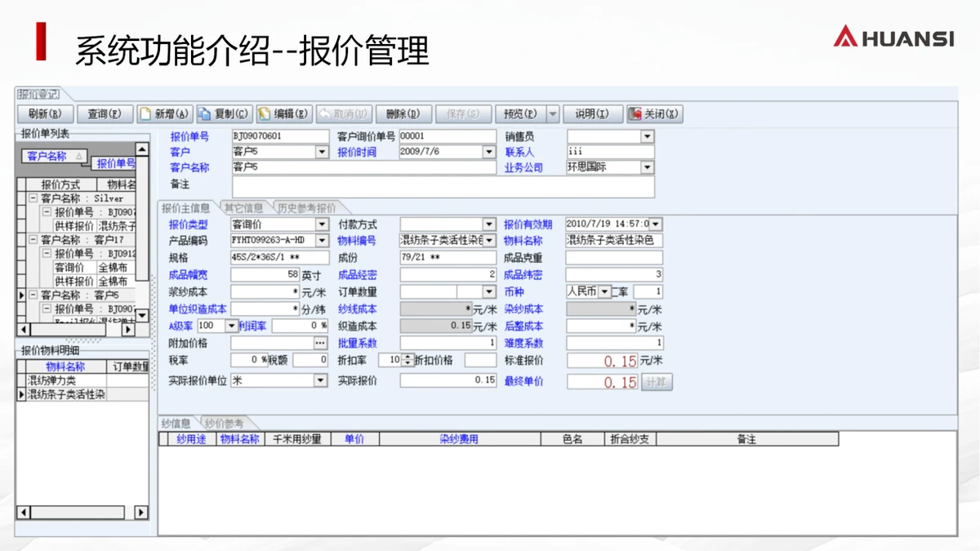The image size is (980, 551).
Task: Open the A级率 dropdown showing 100
Action: [x=231, y=326]
